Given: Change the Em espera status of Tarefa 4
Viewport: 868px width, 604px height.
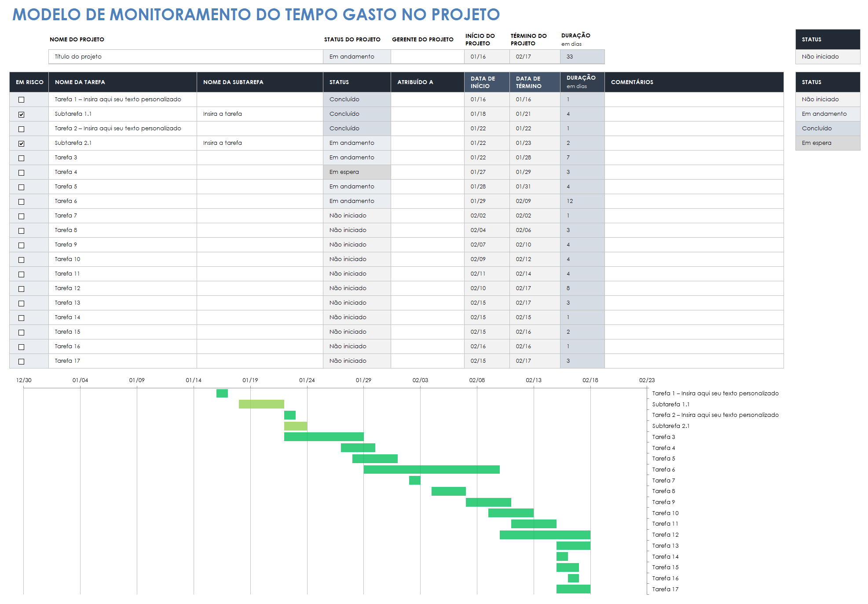Looking at the screenshot, I should 357,172.
